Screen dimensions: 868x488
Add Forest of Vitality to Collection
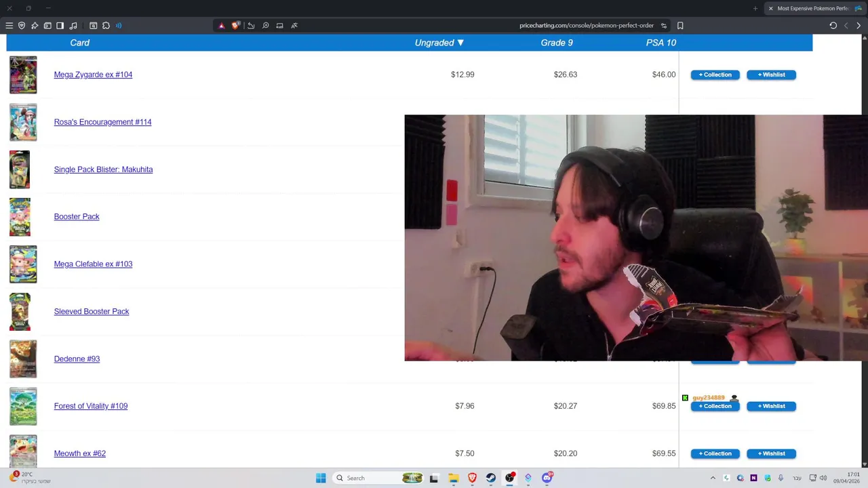(x=715, y=406)
